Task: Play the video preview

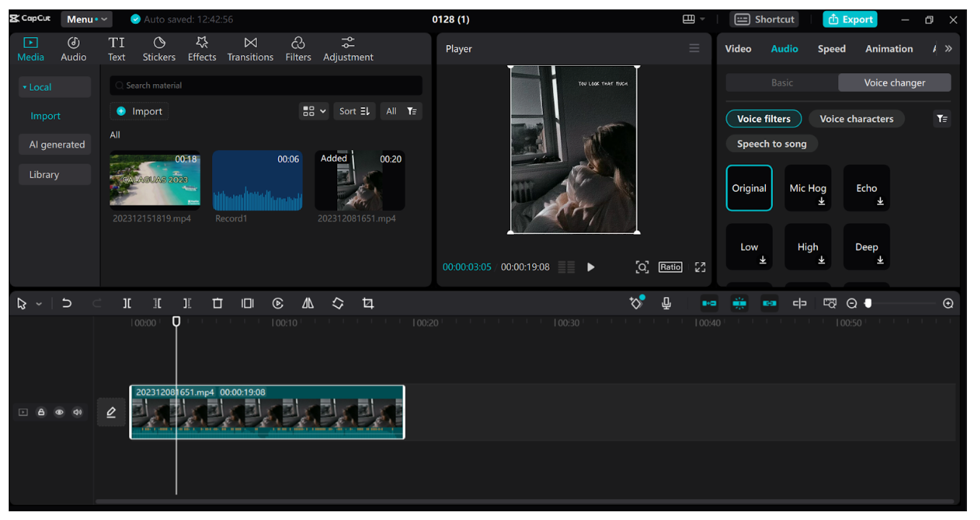Action: (591, 267)
